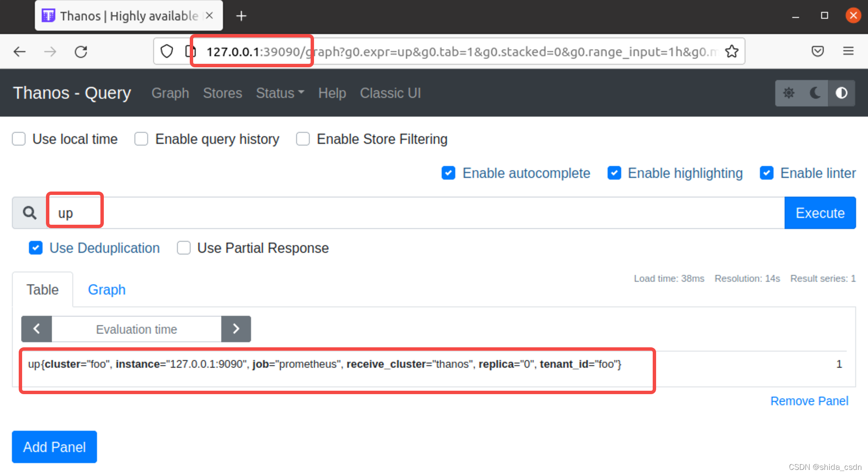Click the up{cluster="foo"...} result series text
The height and width of the screenshot is (475, 868).
(325, 364)
